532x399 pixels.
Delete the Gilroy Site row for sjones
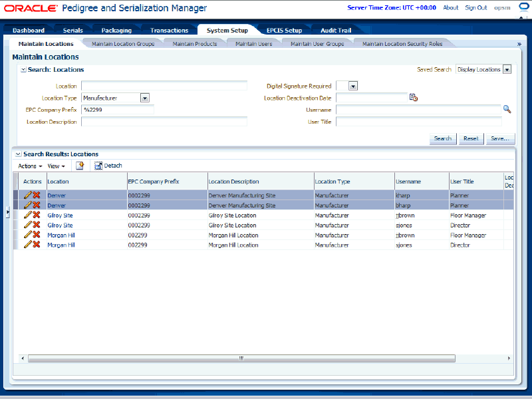coord(37,225)
